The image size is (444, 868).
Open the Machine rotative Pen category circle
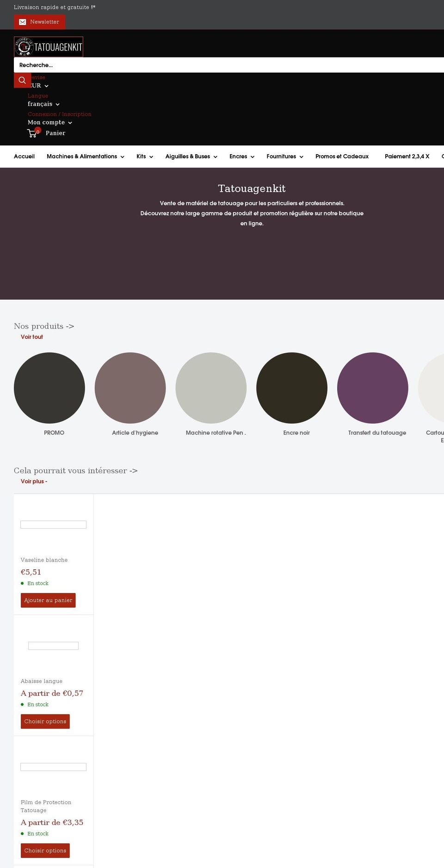tap(211, 388)
